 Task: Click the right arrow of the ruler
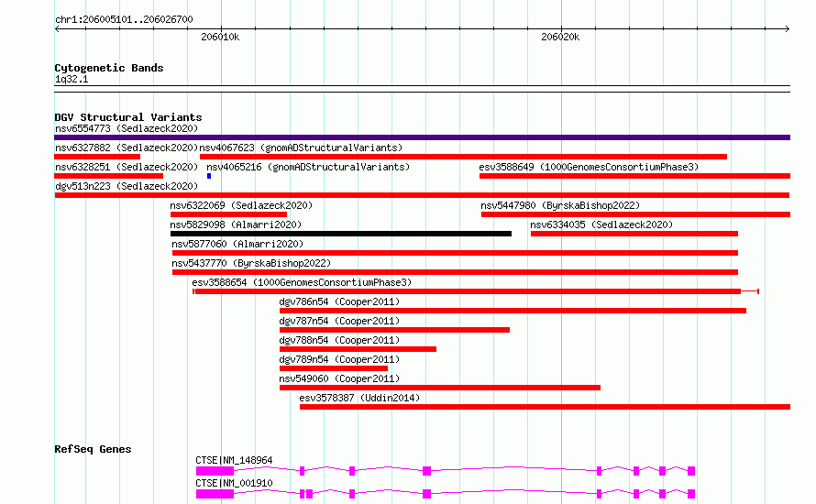point(788,29)
